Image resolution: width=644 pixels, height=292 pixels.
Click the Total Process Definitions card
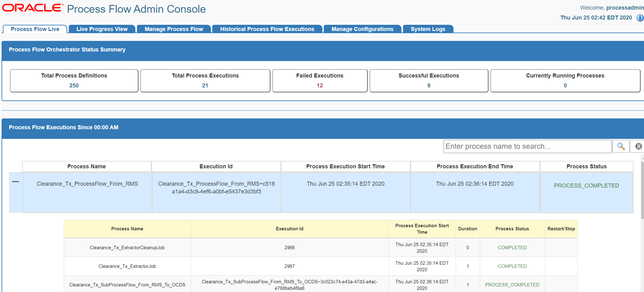click(x=74, y=80)
